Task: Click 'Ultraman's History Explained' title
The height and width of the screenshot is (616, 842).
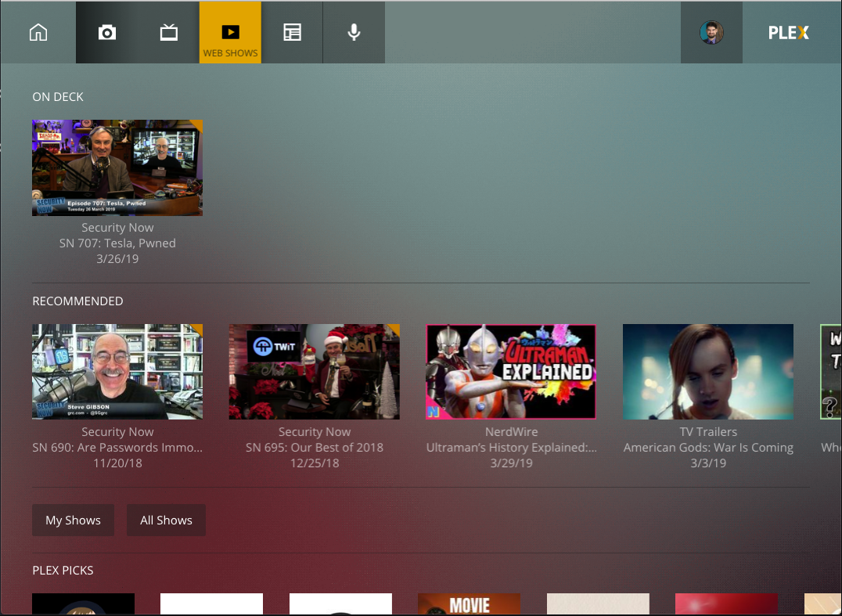Action: point(511,448)
